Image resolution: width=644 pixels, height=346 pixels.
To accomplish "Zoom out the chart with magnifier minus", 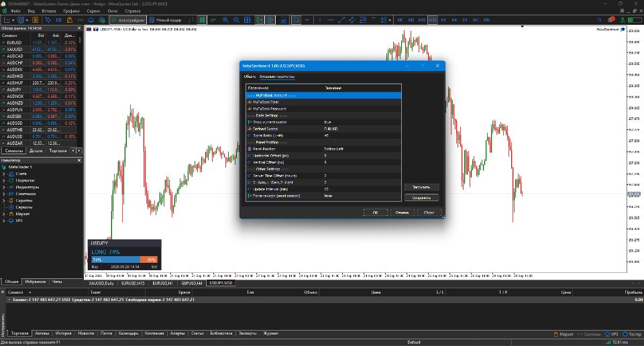I will [236, 19].
